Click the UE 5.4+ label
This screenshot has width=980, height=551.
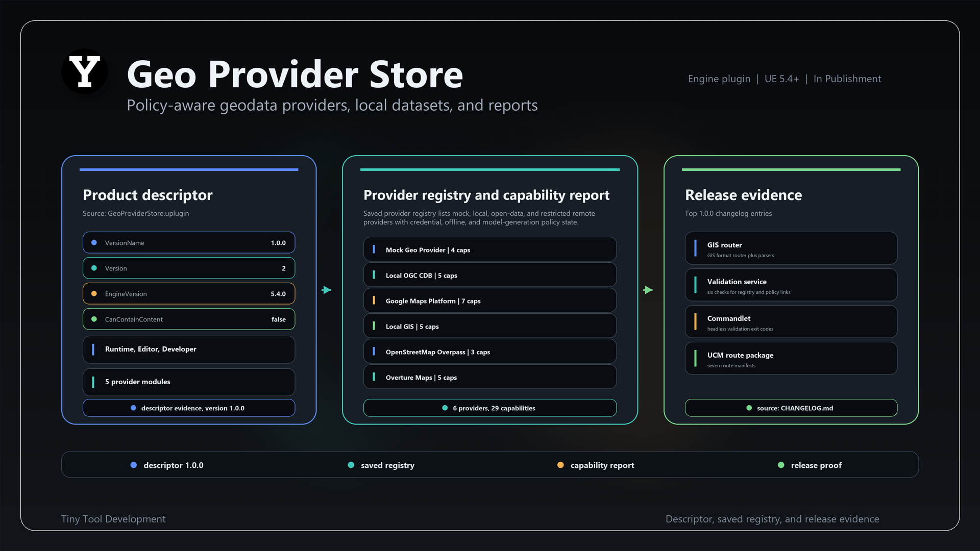pos(782,79)
